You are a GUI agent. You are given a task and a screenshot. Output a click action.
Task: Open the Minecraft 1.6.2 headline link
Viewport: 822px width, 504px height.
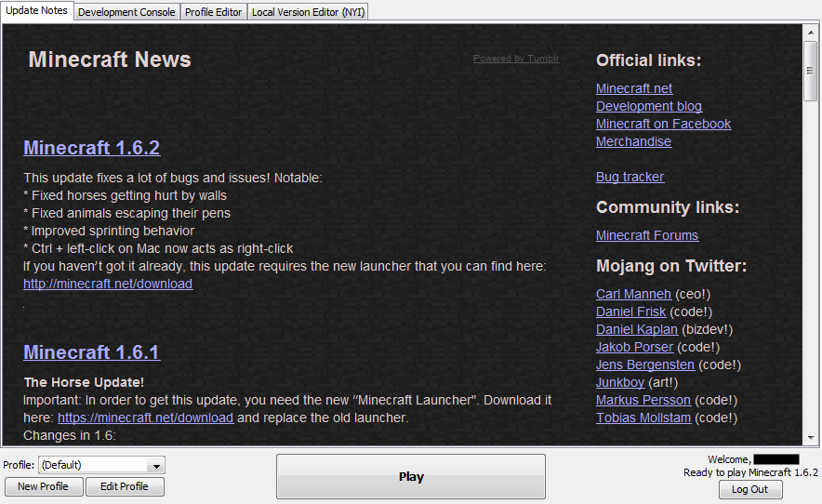(92, 148)
